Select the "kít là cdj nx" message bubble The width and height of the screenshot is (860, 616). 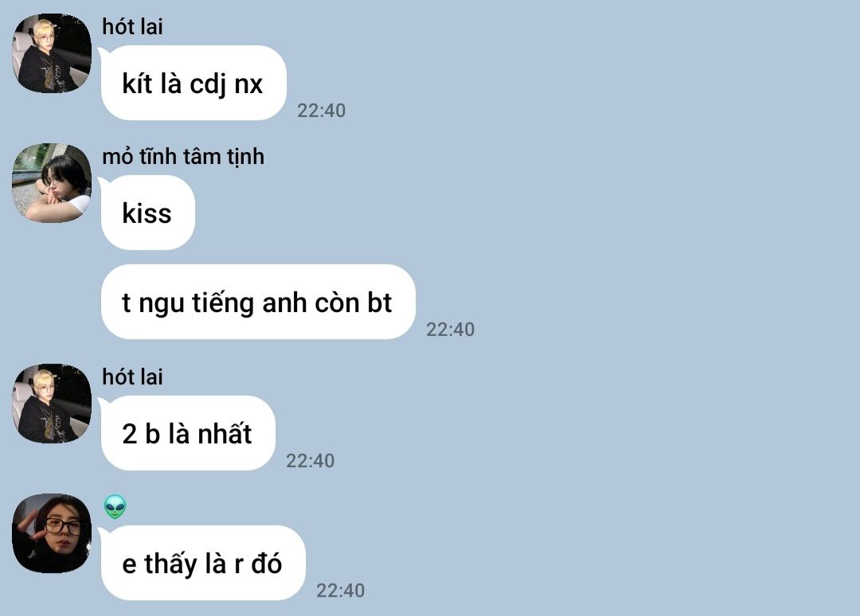point(193,83)
